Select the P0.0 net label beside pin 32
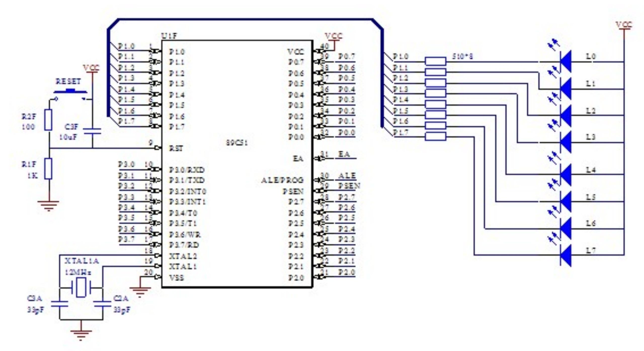Image resolution: width=644 pixels, height=351 pixels. pyautogui.click(x=347, y=132)
